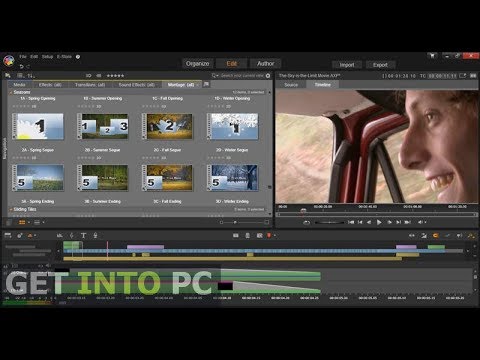Screen dimensions: 480x360
Task: Click the library scroll up arrow
Action: [x=269, y=92]
